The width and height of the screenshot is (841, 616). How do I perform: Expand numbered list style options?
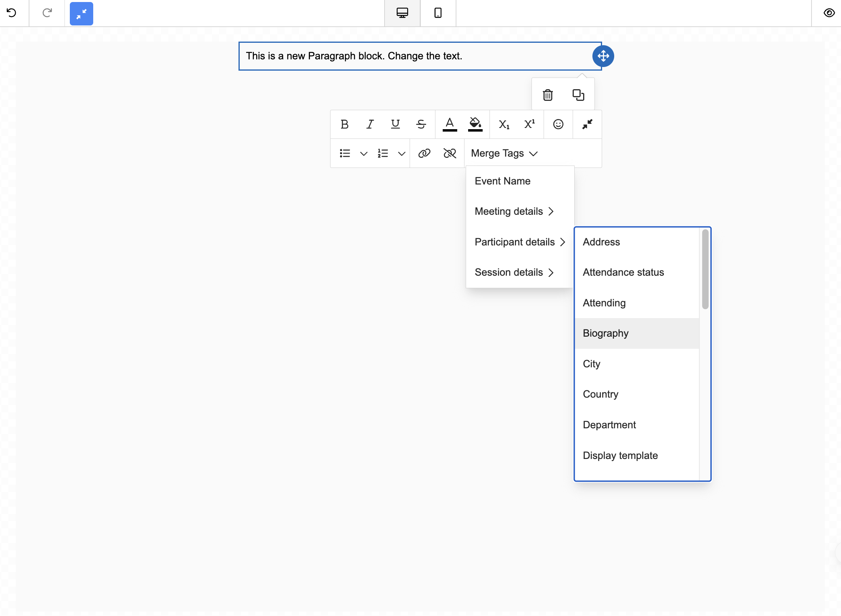tap(402, 154)
